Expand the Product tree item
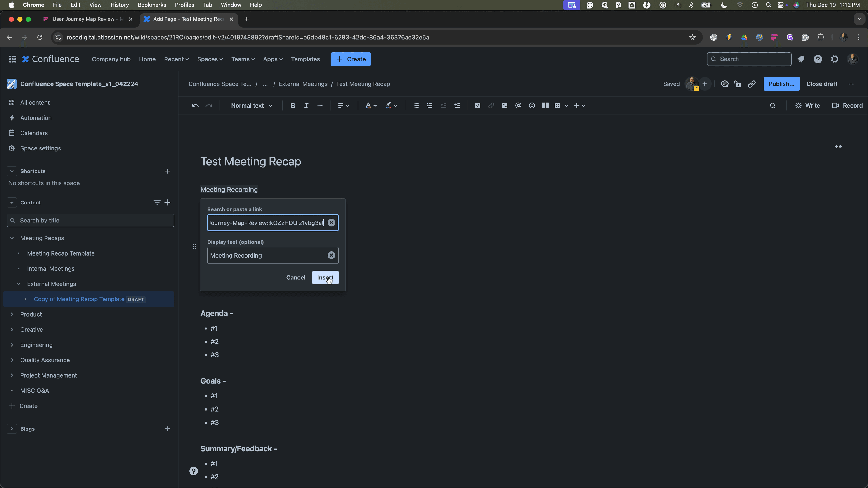The height and width of the screenshot is (488, 868). tap(12, 314)
